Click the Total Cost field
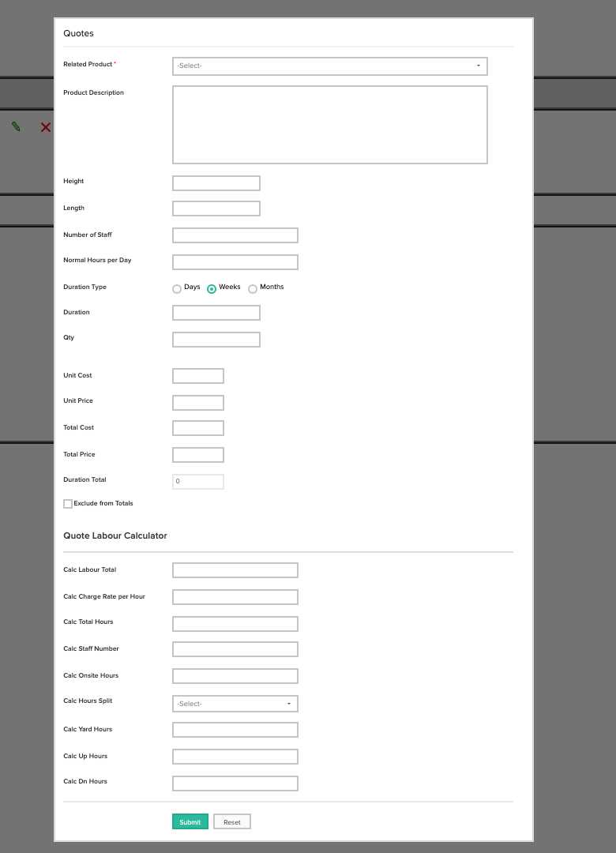 198,428
